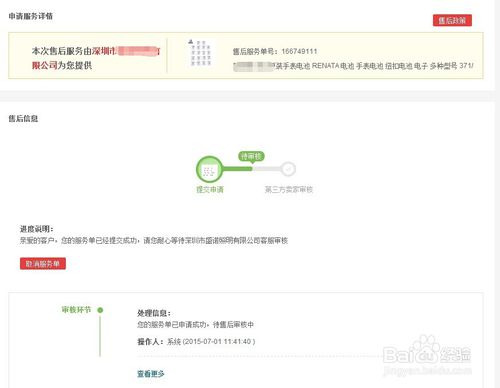Open the 查看更多 link

151,374
